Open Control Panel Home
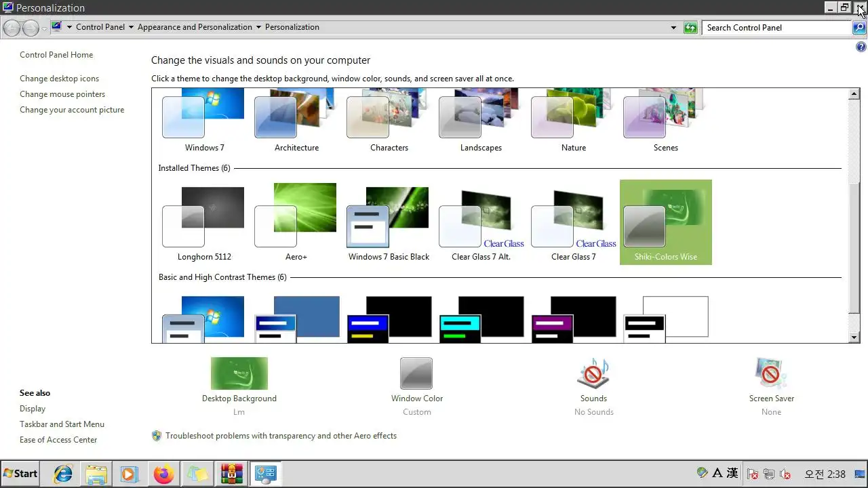Screen dimensions: 868x488 pos(56,55)
